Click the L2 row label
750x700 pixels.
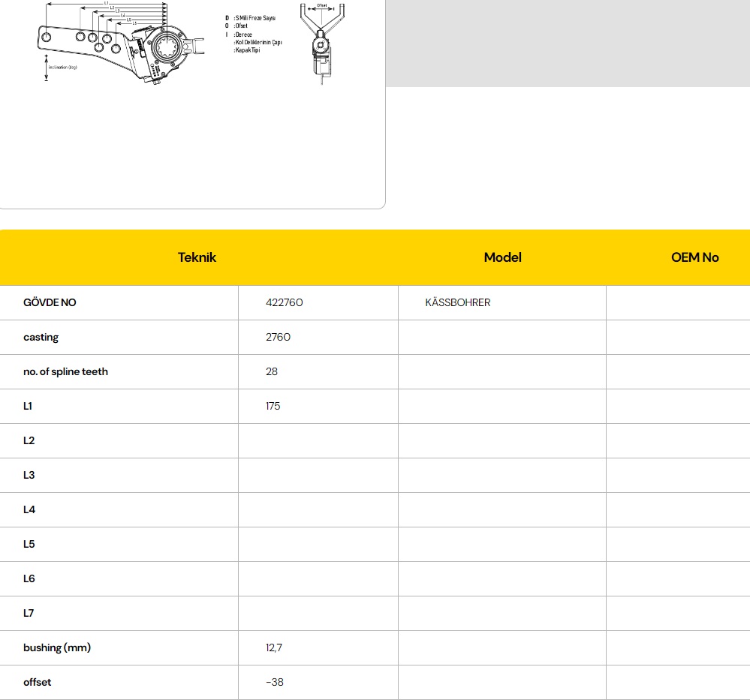[29, 440]
